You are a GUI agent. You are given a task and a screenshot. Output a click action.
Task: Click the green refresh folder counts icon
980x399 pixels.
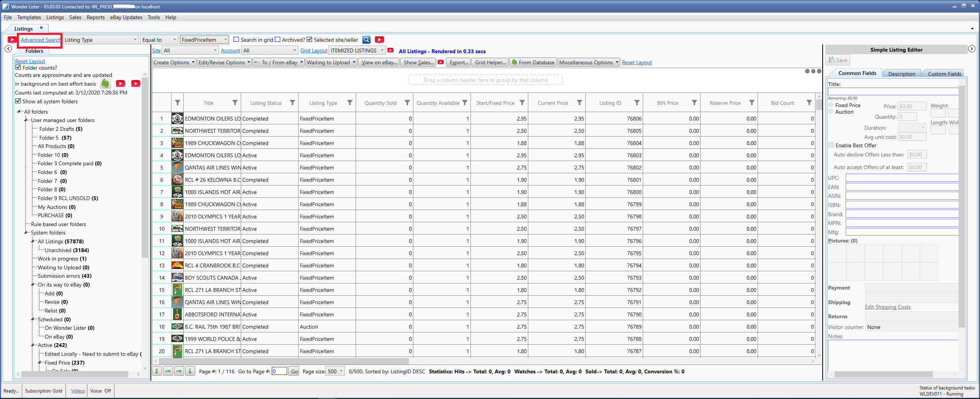105,83
